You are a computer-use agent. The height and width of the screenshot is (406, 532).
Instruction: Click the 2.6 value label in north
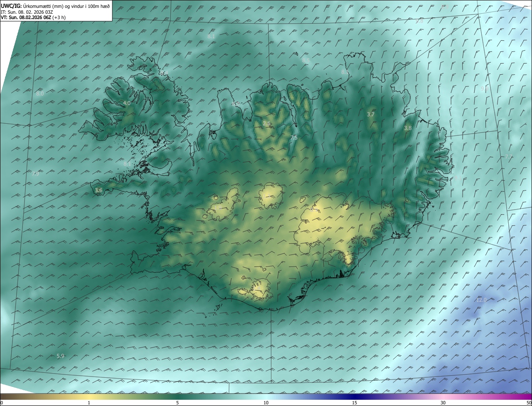click(x=267, y=123)
